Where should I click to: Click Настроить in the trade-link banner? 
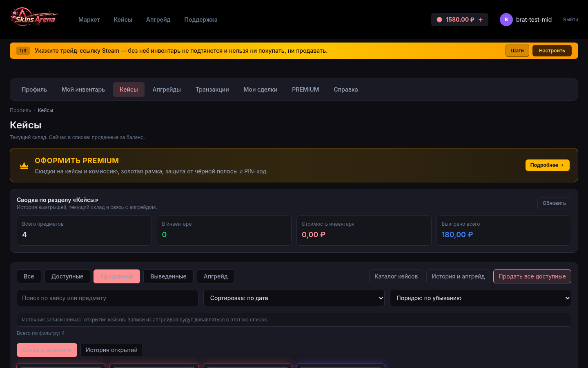[552, 51]
